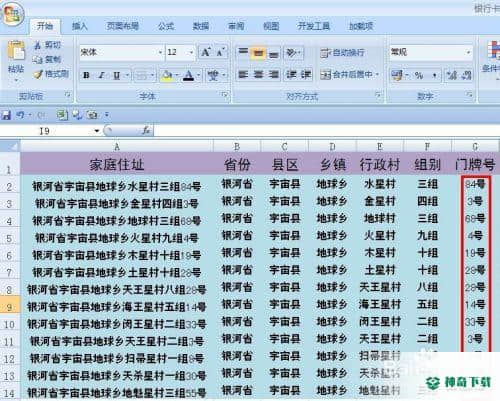Click the Office orb button
The height and width of the screenshot is (401, 500).
13,14
